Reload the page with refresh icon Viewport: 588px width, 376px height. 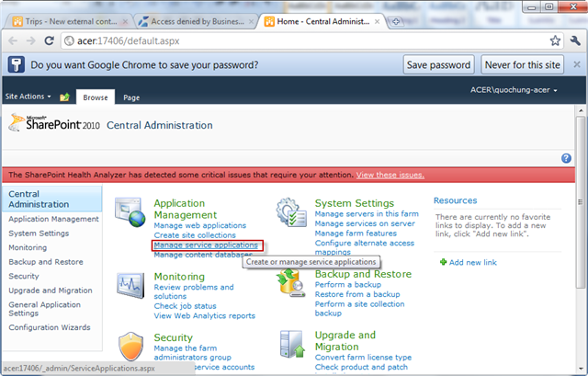pos(49,40)
